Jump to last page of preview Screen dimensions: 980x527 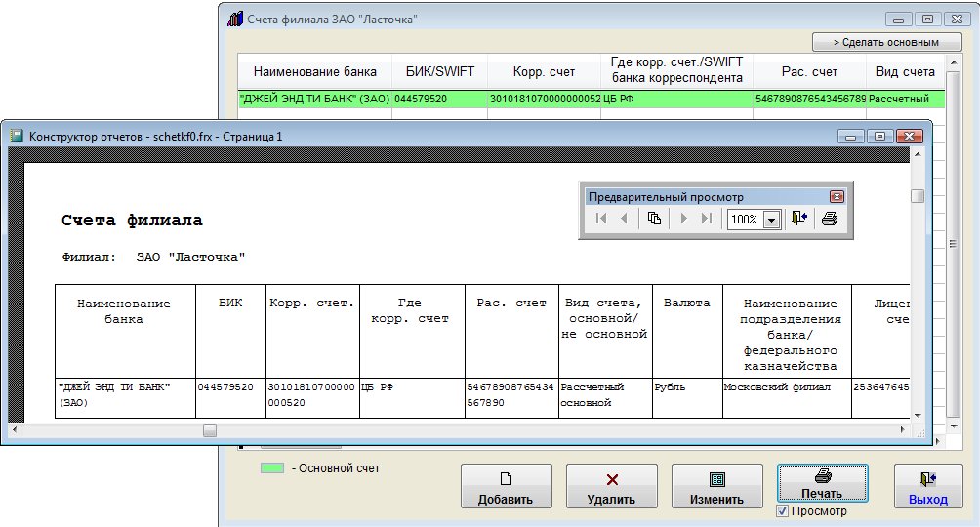pyautogui.click(x=707, y=219)
